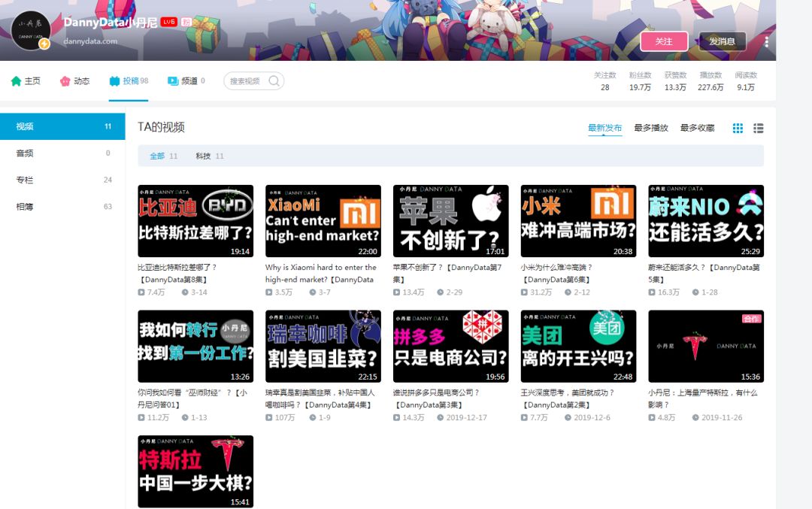Image resolution: width=812 pixels, height=509 pixels.
Task: Open the 动态 tab
Action: click(x=74, y=80)
